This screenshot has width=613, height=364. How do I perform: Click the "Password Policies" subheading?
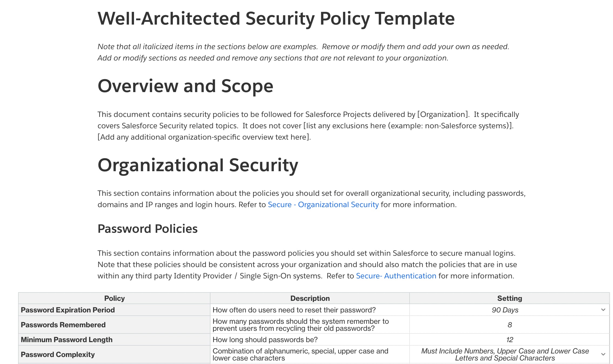(x=148, y=229)
